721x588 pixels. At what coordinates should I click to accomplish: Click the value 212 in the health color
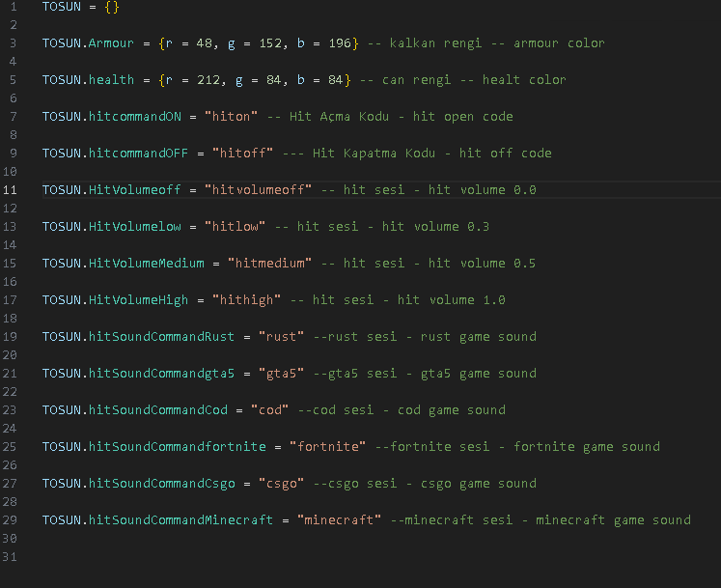coord(208,80)
